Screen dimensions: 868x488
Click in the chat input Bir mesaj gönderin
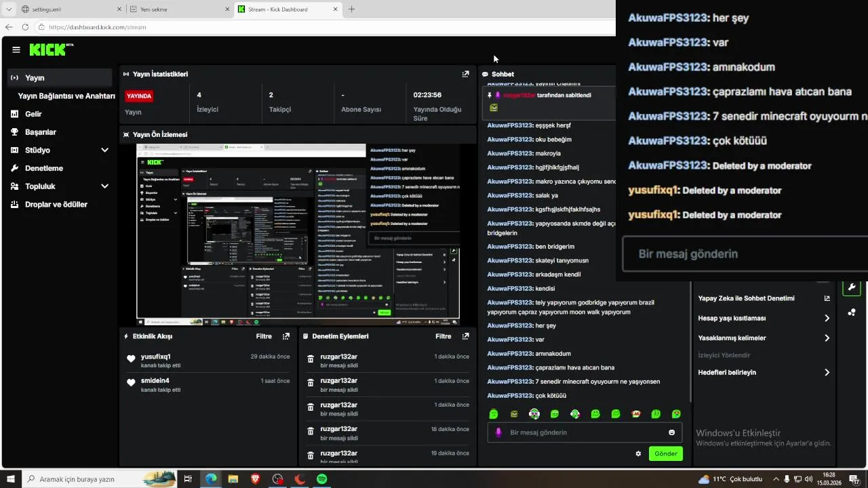(583, 432)
